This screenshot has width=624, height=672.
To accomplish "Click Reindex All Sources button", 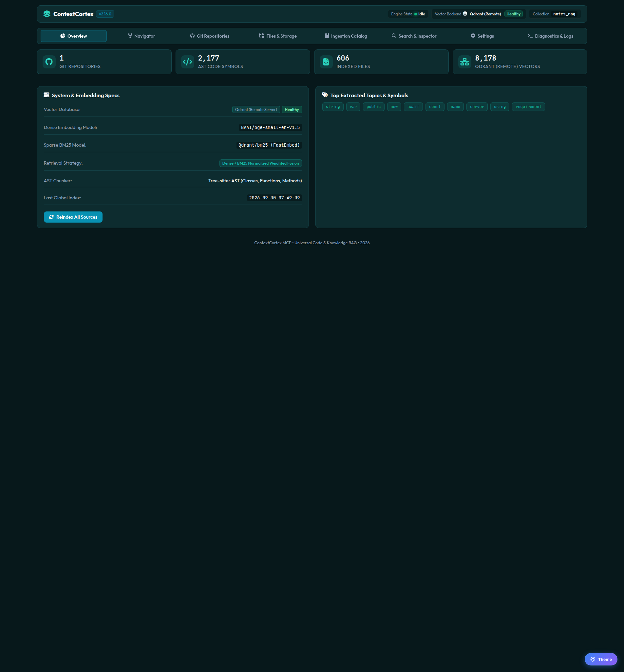I will point(73,217).
